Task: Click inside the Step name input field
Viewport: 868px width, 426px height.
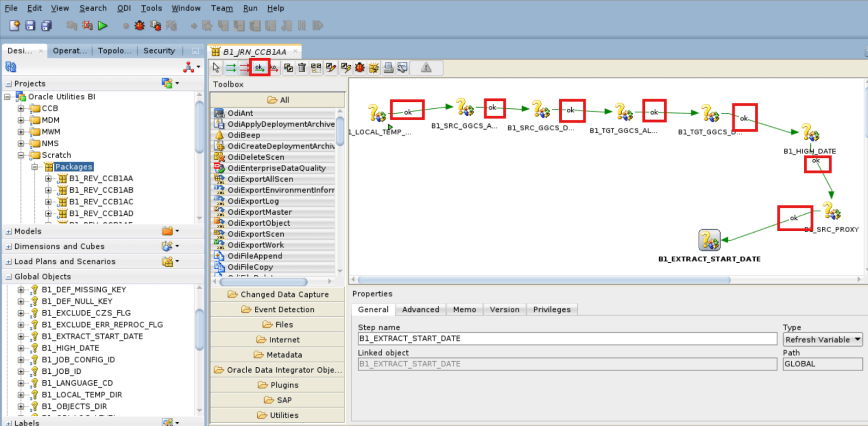Action: pyautogui.click(x=508, y=338)
